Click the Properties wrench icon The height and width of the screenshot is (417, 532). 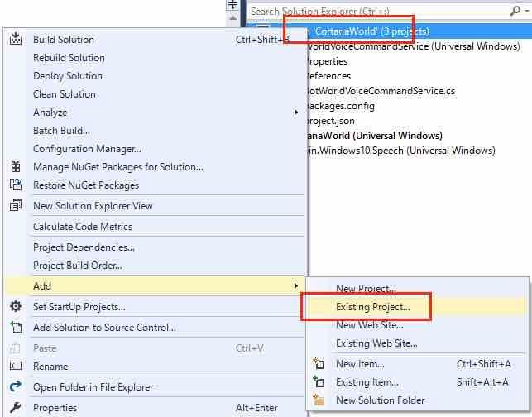click(x=16, y=407)
